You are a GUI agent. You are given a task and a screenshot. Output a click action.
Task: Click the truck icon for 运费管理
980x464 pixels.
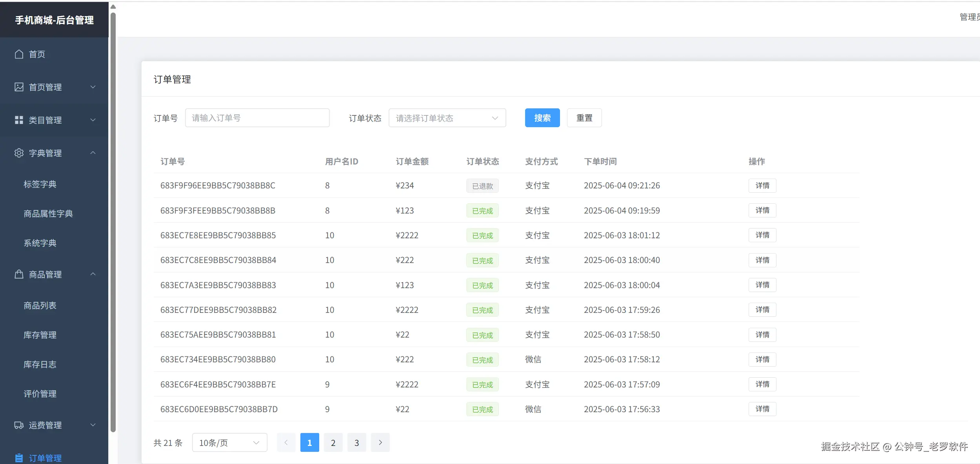(x=19, y=425)
